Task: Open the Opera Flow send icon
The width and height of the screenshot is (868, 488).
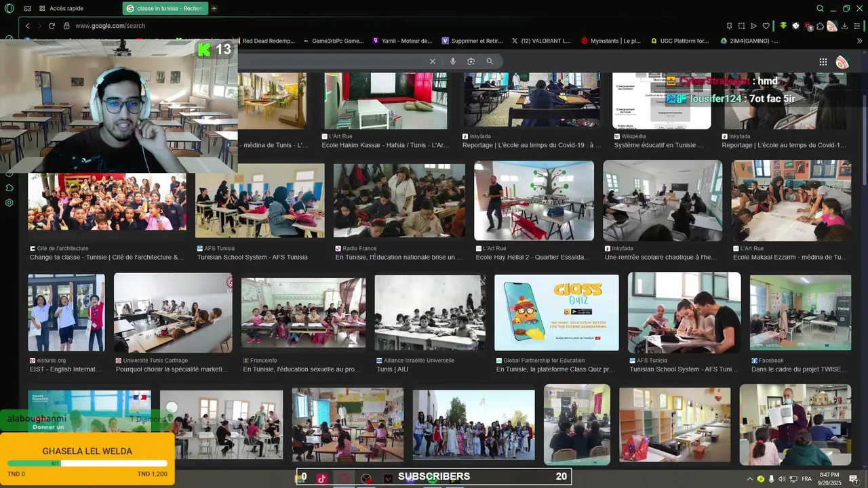Action: (x=753, y=26)
